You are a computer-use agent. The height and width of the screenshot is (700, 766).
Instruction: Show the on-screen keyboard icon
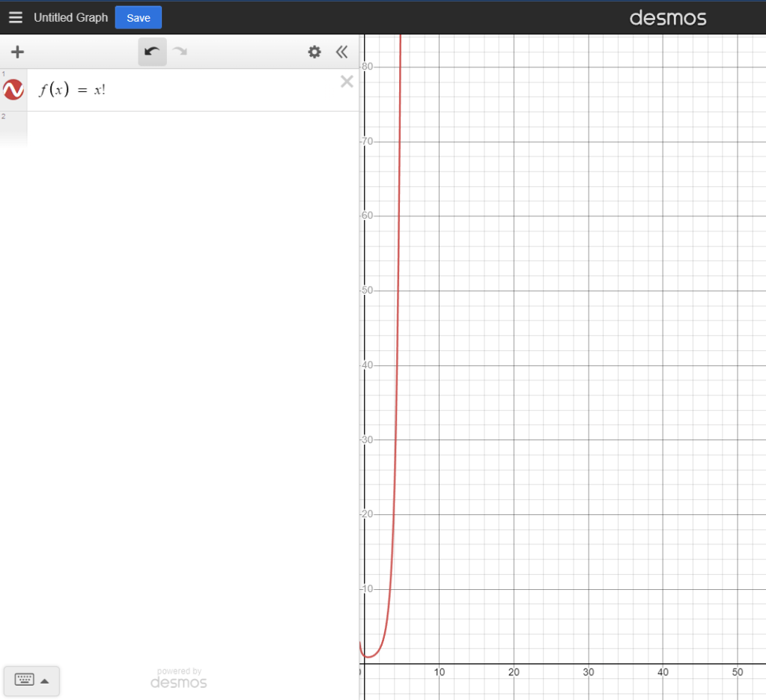[24, 681]
